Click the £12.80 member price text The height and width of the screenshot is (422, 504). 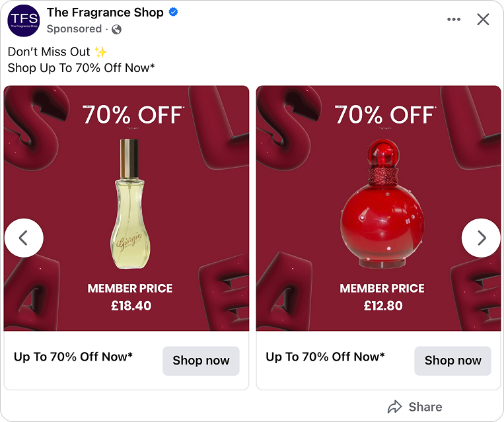coord(382,306)
